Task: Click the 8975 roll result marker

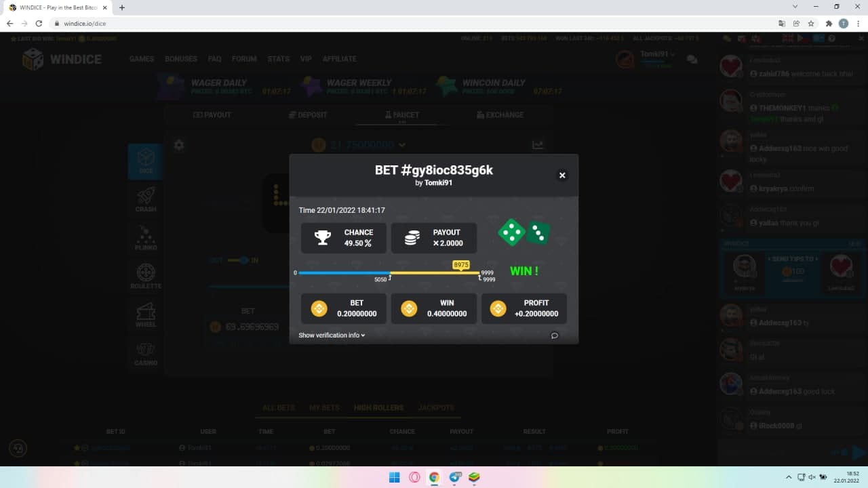Action: click(461, 264)
